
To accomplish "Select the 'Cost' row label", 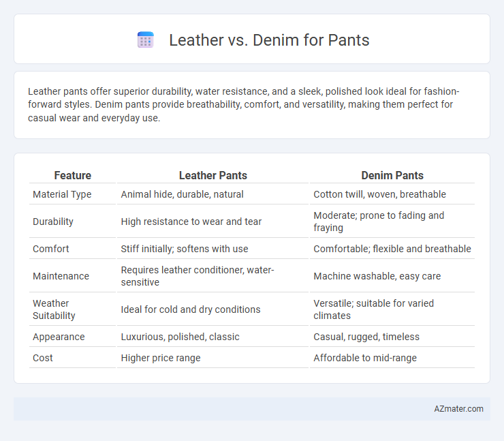I will tap(43, 358).
